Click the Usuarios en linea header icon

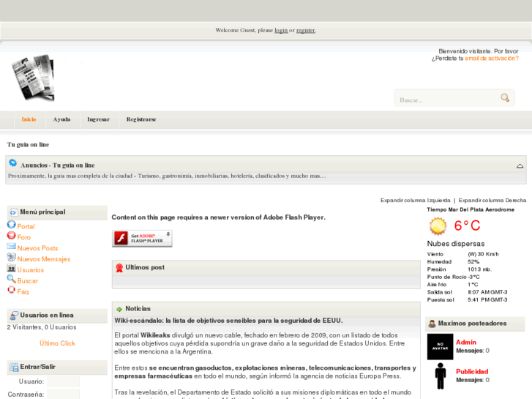tap(14, 316)
